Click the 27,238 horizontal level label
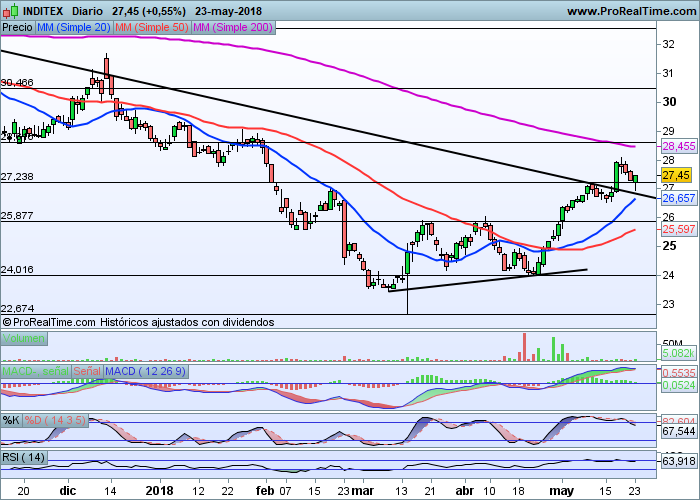 (x=17, y=177)
